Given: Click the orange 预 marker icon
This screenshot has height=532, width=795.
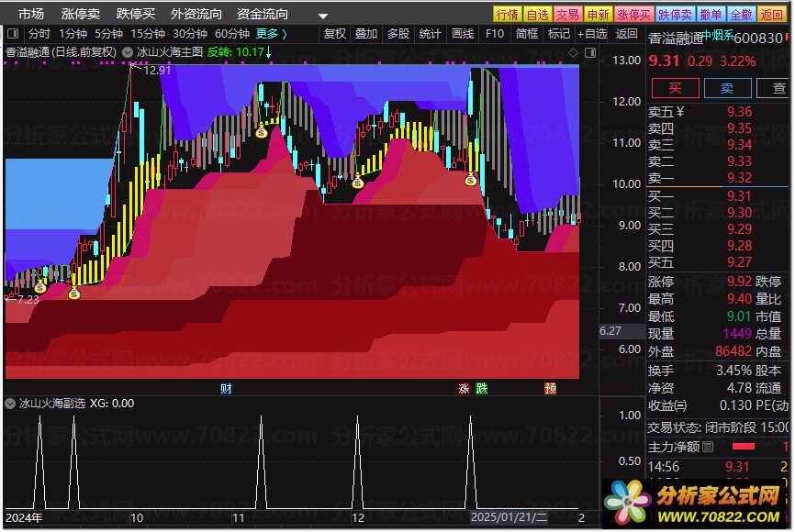Looking at the screenshot, I should (x=550, y=389).
